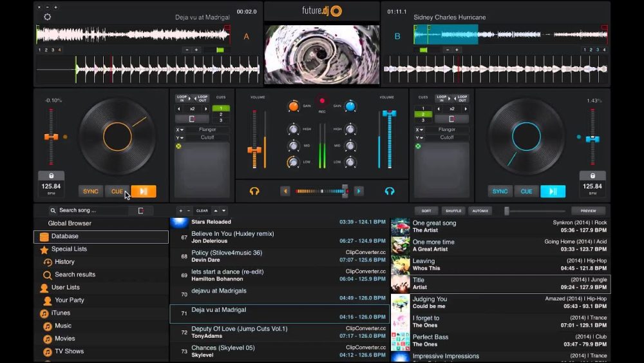
Task: Click the AUTOMIX button
Action: pos(480,211)
